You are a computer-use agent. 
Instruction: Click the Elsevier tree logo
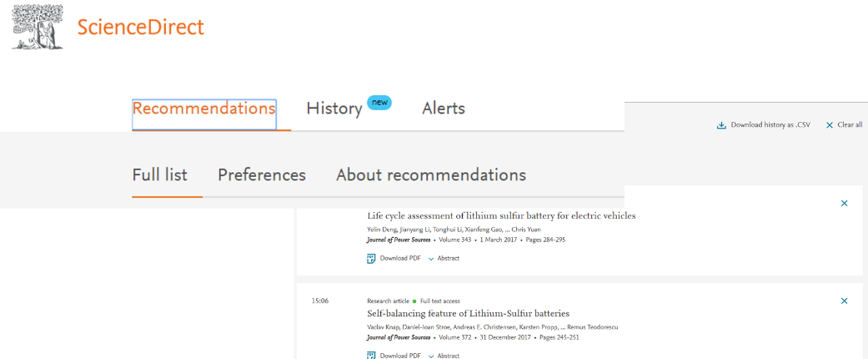point(38,26)
